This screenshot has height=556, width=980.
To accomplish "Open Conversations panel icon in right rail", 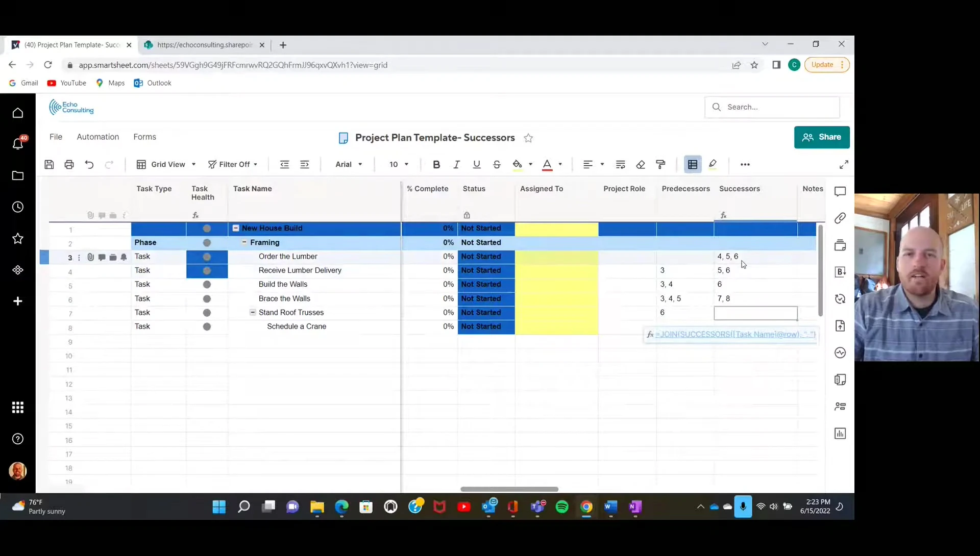I will tap(840, 191).
